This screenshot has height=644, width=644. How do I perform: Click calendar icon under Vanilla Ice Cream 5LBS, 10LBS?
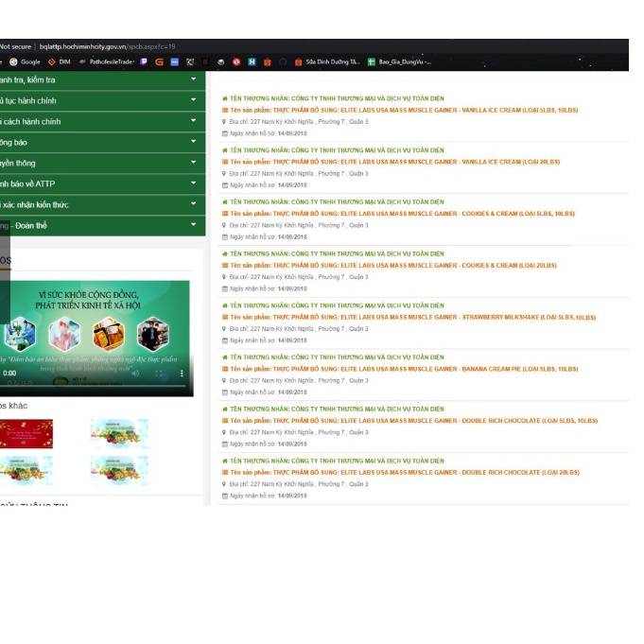(225, 133)
